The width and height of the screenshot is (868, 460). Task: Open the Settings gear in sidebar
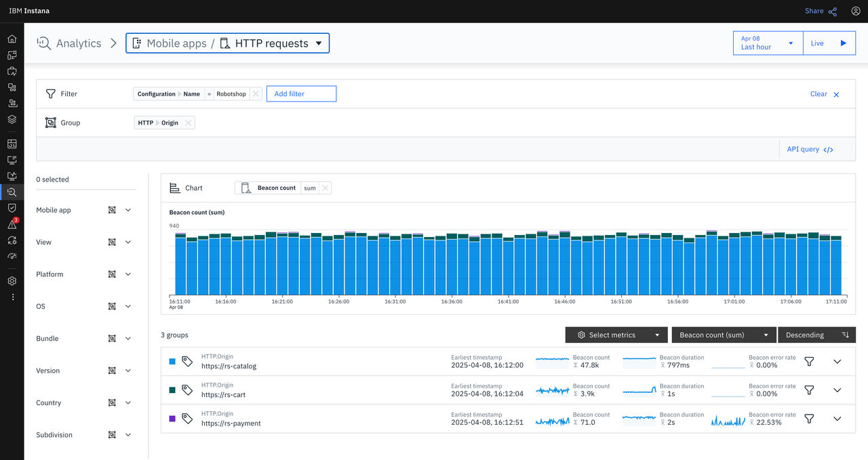click(12, 280)
